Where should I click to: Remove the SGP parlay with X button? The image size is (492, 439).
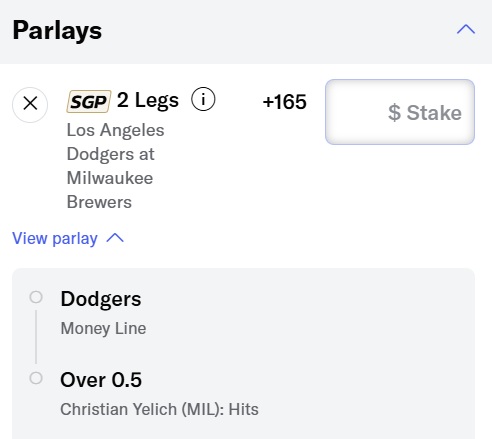coord(30,104)
